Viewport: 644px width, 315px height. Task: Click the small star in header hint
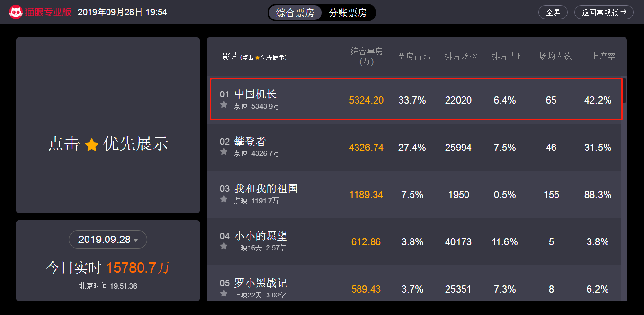point(258,58)
